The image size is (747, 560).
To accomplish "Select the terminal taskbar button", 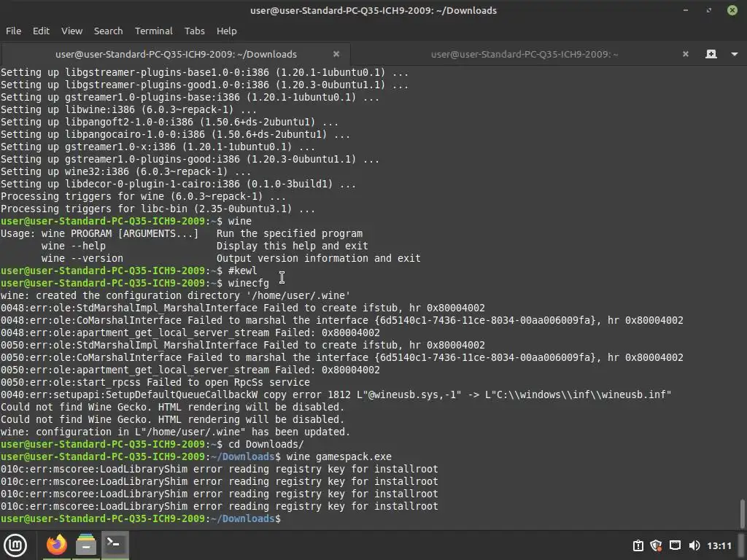I will [115, 544].
